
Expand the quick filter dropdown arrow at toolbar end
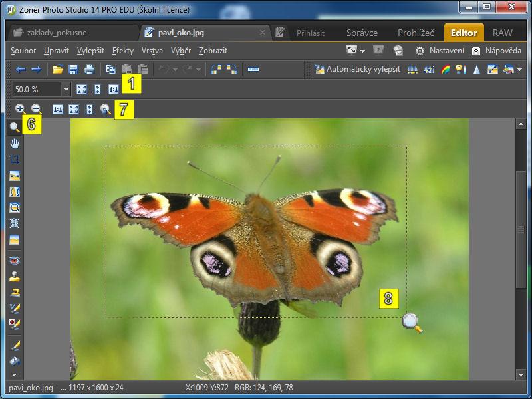click(x=520, y=70)
